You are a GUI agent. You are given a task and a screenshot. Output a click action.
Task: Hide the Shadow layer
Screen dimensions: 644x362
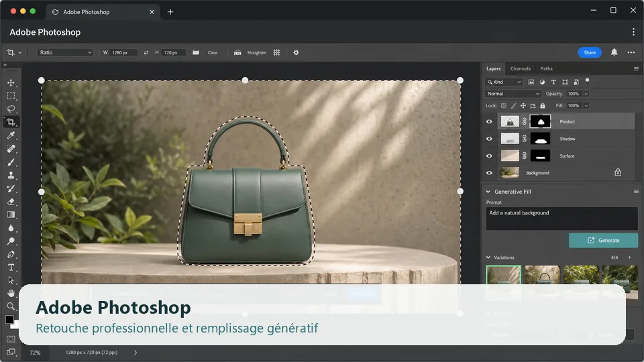489,139
